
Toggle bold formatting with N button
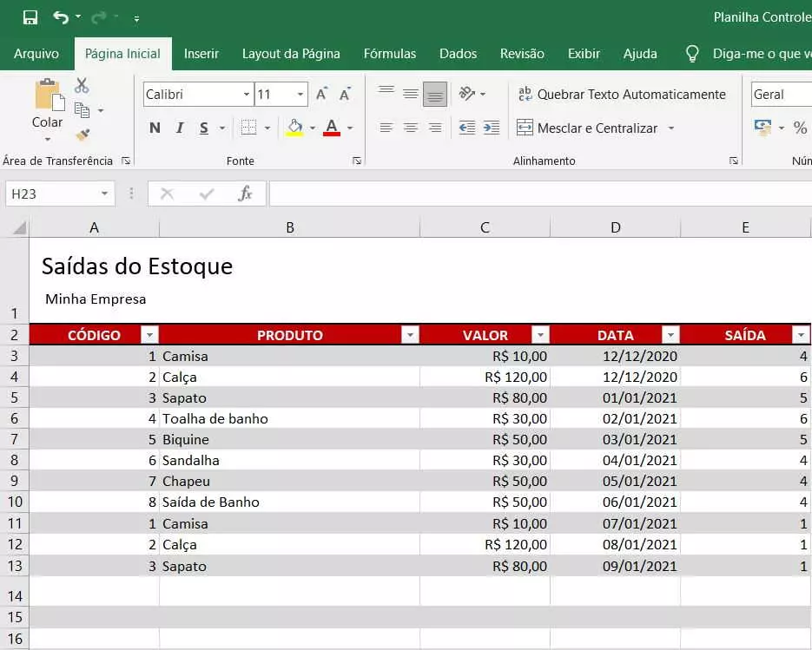point(155,128)
